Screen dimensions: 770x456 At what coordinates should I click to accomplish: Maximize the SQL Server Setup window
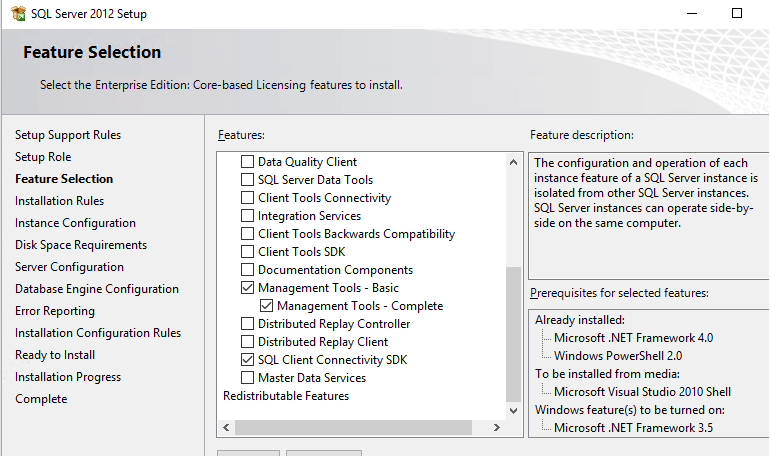pyautogui.click(x=737, y=13)
